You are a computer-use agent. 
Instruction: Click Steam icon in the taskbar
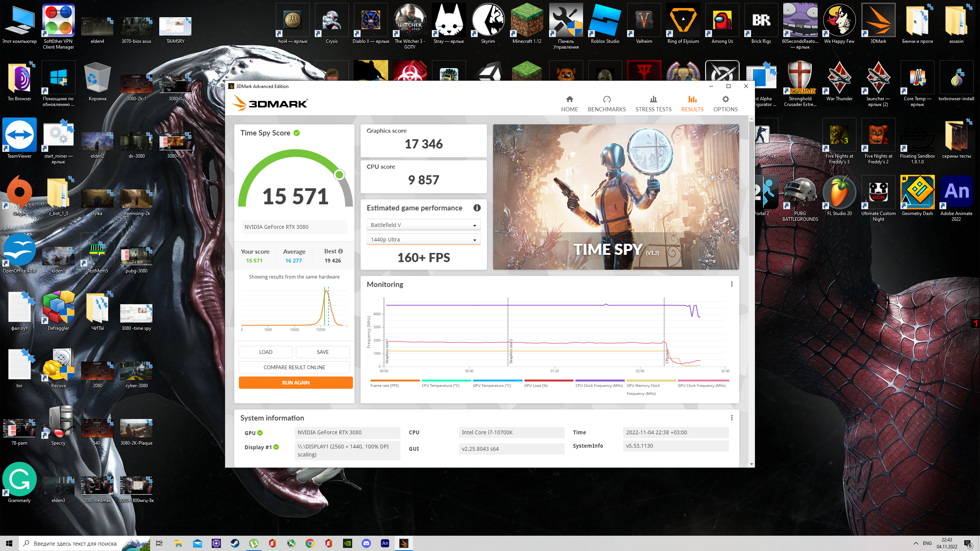click(235, 543)
